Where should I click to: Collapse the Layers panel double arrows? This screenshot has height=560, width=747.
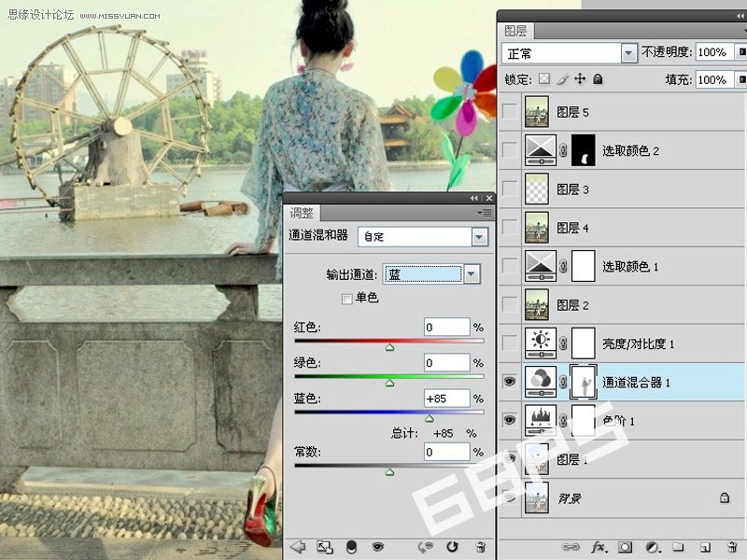click(x=740, y=16)
